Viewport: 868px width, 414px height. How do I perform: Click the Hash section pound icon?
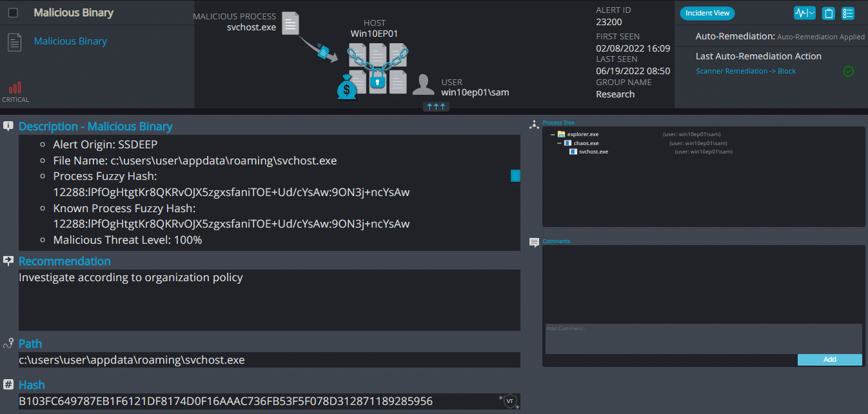tap(8, 384)
